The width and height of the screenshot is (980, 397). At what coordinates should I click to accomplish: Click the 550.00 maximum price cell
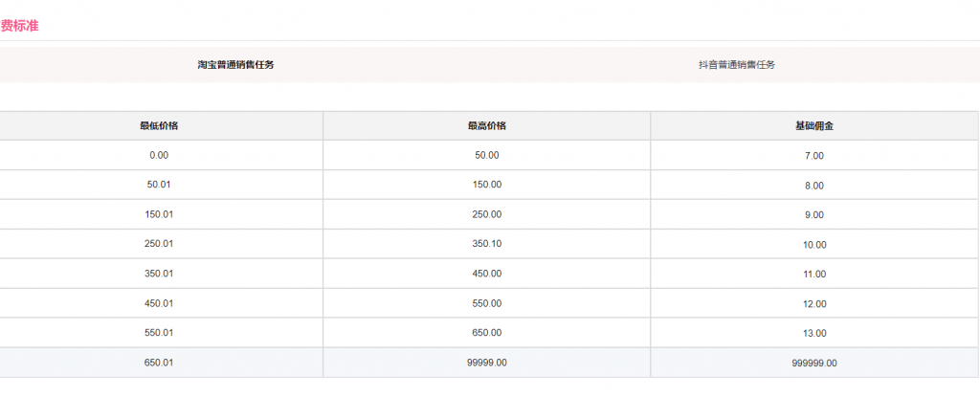coord(487,303)
